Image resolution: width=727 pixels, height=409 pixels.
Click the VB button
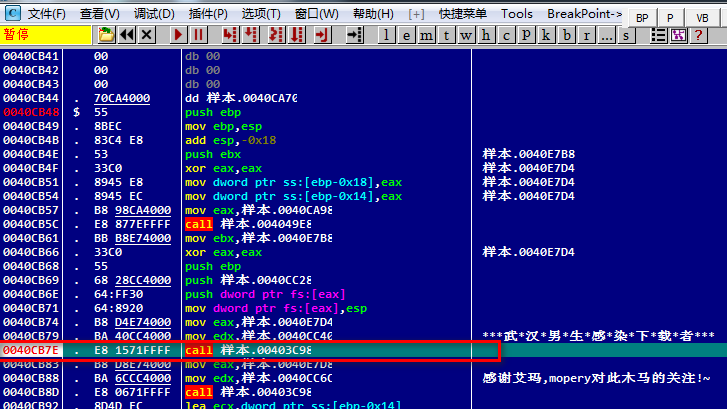701,18
